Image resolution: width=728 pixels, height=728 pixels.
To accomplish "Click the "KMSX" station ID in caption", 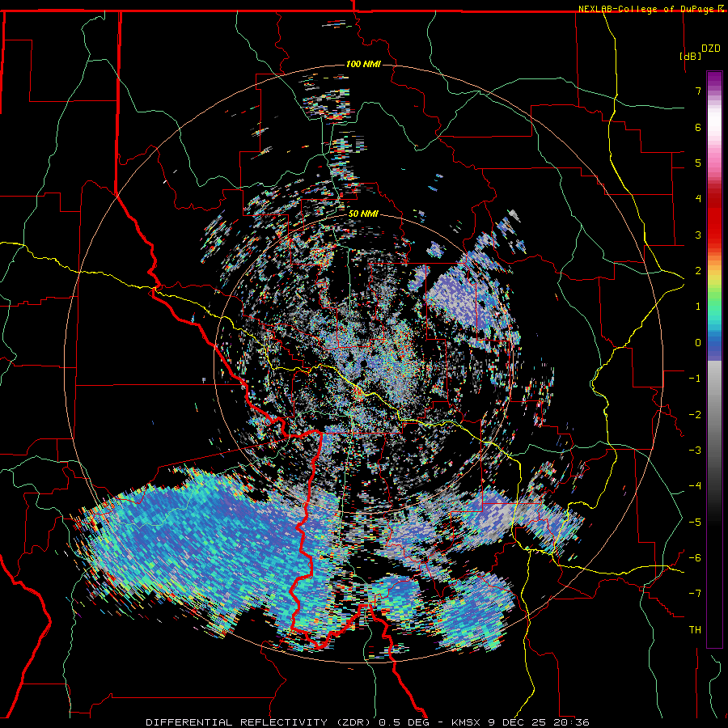I will (468, 722).
